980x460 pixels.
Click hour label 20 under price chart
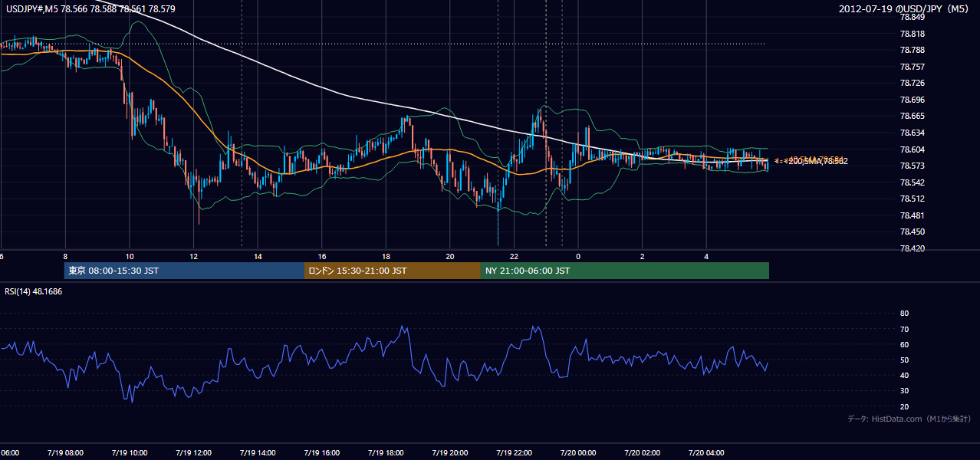click(x=450, y=256)
